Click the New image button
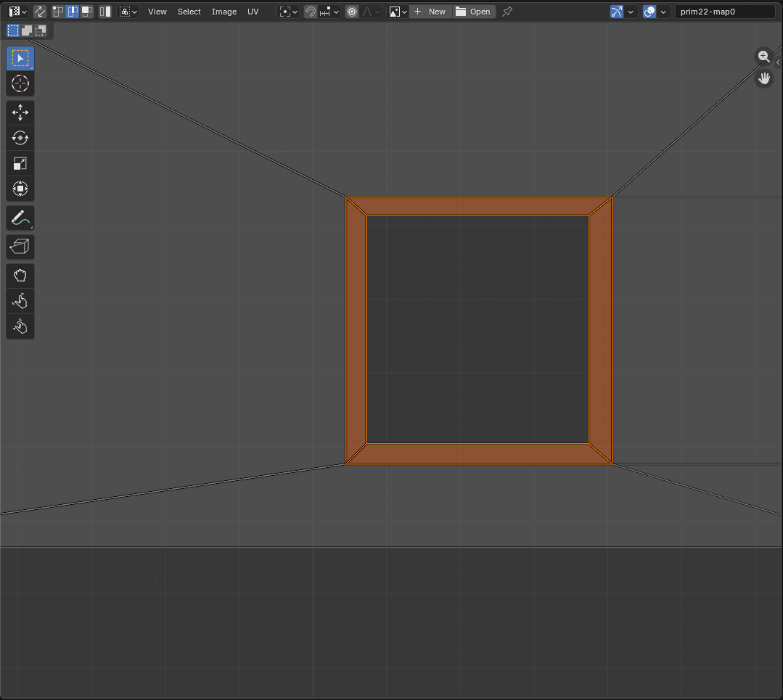 click(x=430, y=12)
